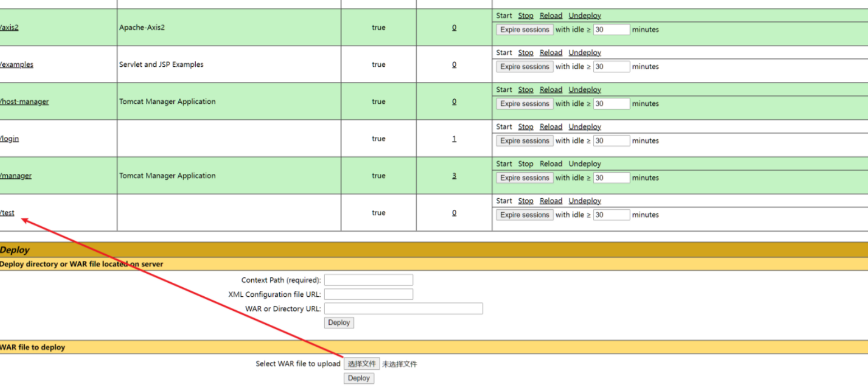Click Deploy under WAR file upload
Viewport: 868px width, 386px height.
pos(358,378)
